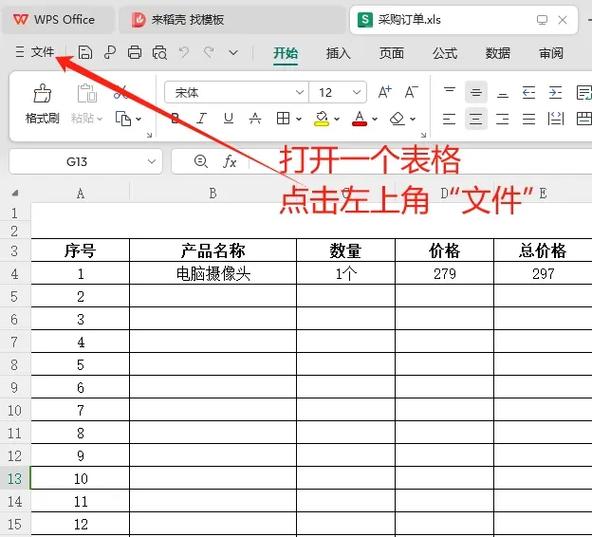Viewport: 592px width, 537px height.
Task: Switch to the 页面 ribbon tab
Action: pos(392,53)
